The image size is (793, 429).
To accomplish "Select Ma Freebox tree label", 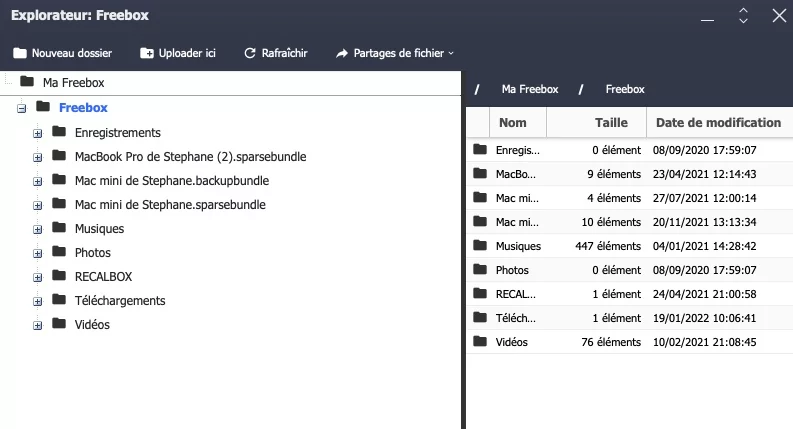I will tap(74, 82).
